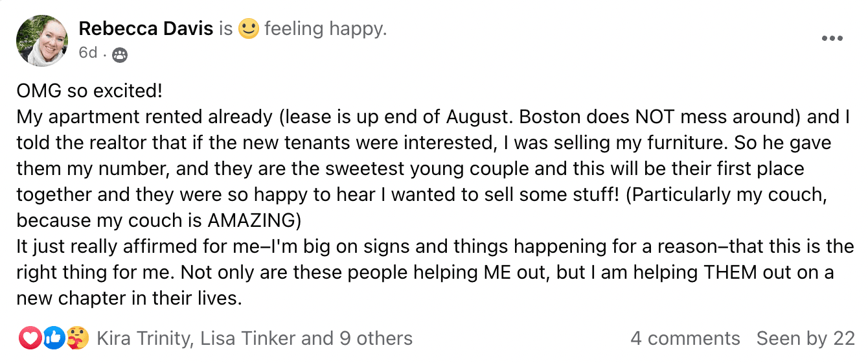Click the group audience privacy icon
Viewport: 868px width, 363px height.
pyautogui.click(x=120, y=54)
